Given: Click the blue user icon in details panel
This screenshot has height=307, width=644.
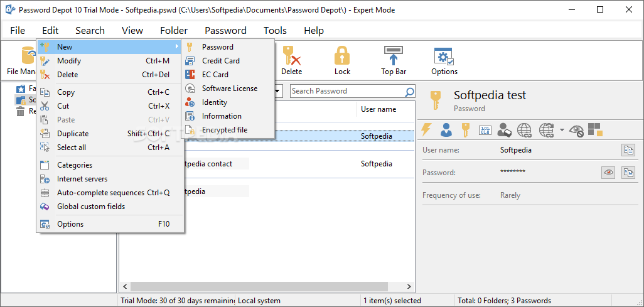Looking at the screenshot, I should click(446, 130).
